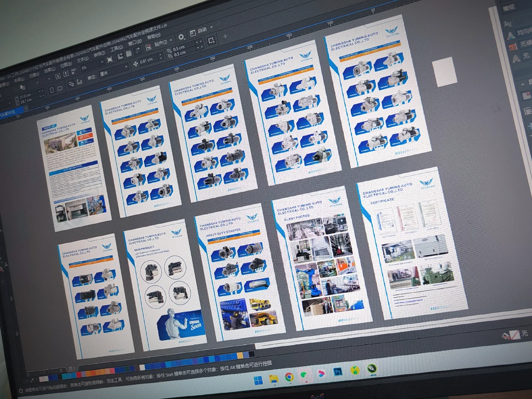Open the 效果(C) menu
The height and width of the screenshot is (399, 532).
[x=50, y=69]
